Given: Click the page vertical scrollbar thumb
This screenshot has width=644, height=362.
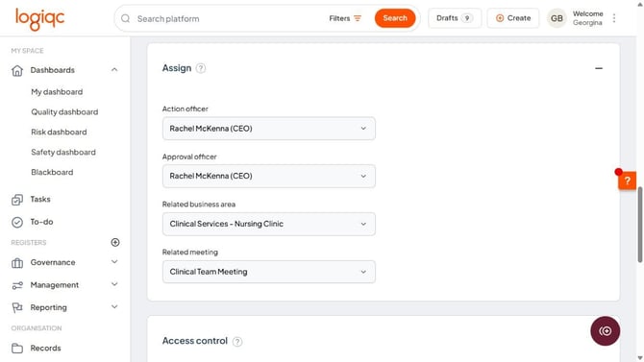Looking at the screenshot, I should coord(640,225).
